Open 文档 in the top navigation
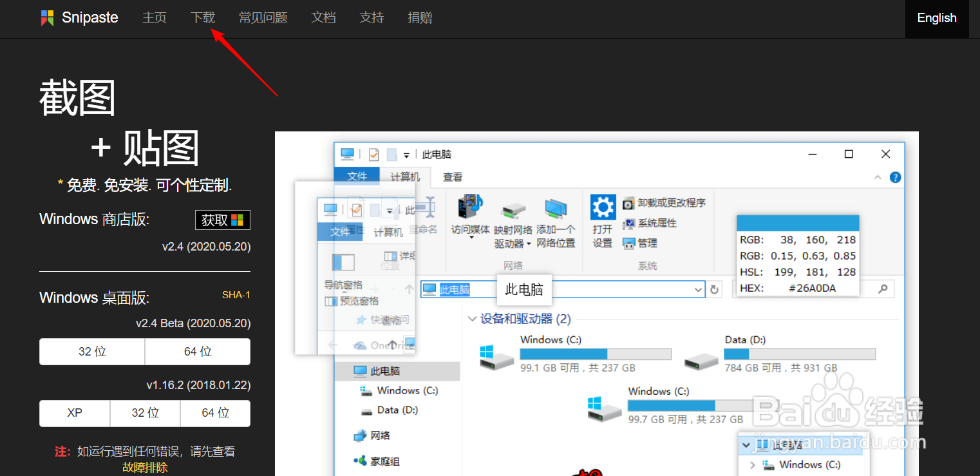 tap(324, 18)
